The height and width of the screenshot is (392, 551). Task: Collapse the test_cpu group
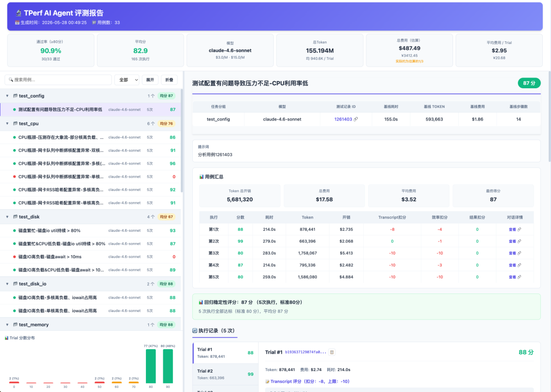pyautogui.click(x=7, y=124)
